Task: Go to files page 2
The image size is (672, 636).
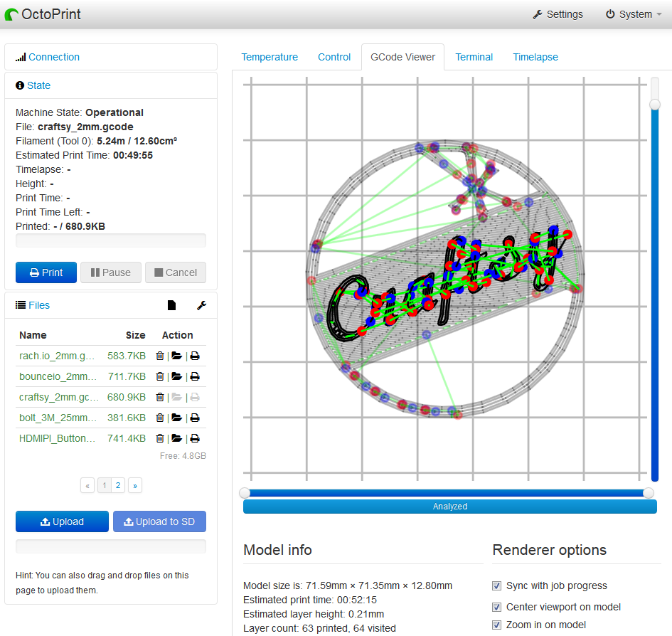Action: [118, 485]
